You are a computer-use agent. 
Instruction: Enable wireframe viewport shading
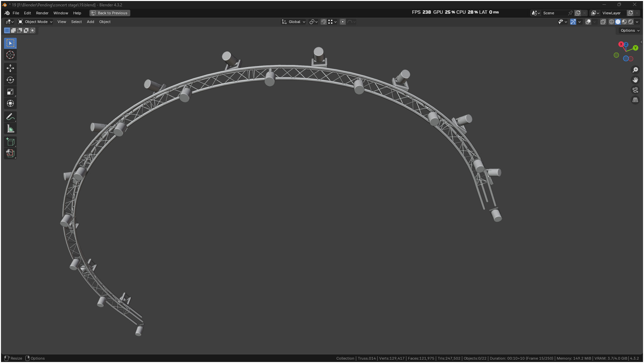click(x=611, y=22)
